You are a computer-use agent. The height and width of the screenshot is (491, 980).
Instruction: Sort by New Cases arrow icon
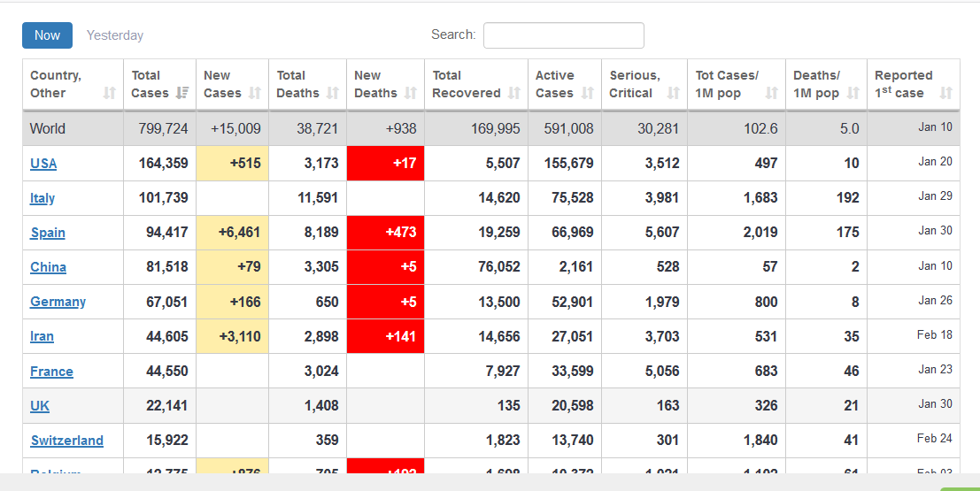[x=255, y=93]
